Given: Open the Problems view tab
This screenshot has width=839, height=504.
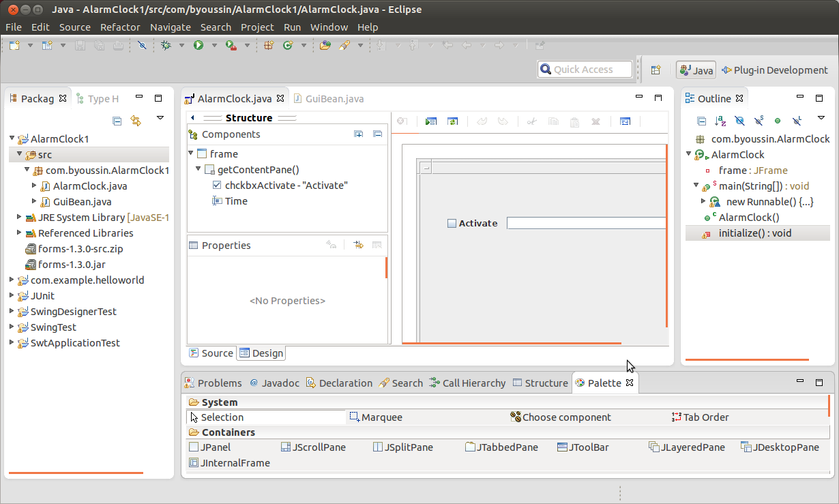Looking at the screenshot, I should 214,383.
